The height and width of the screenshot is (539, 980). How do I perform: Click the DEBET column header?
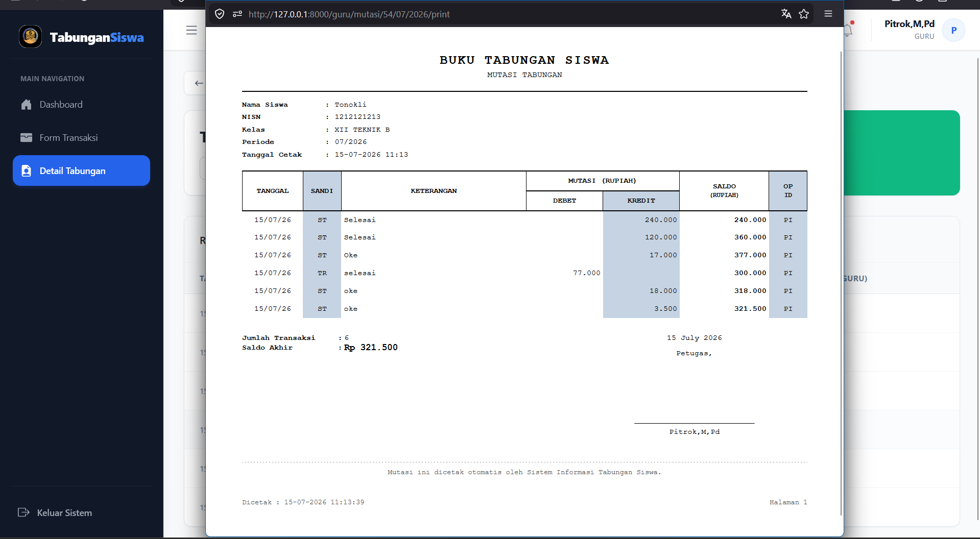pos(564,201)
